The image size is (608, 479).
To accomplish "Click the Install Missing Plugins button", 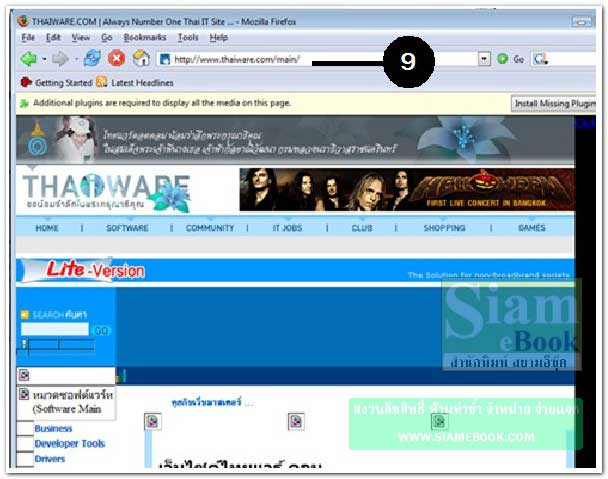I will 554,104.
